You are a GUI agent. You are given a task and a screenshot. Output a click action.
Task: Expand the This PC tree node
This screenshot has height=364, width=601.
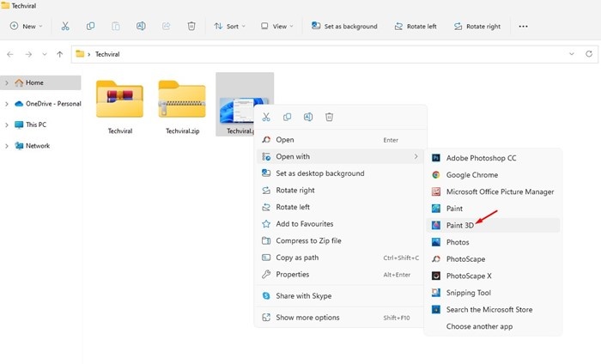(x=7, y=124)
